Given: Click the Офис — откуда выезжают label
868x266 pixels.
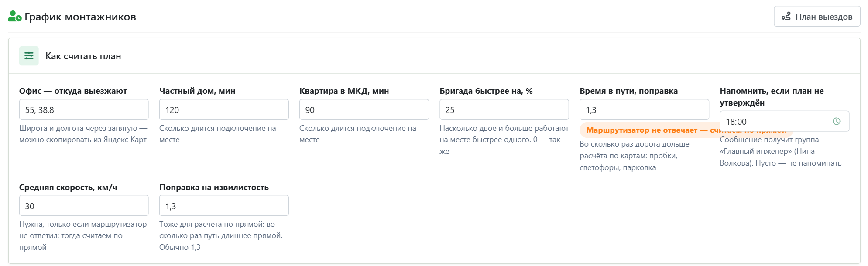Looking at the screenshot, I should pos(73,91).
